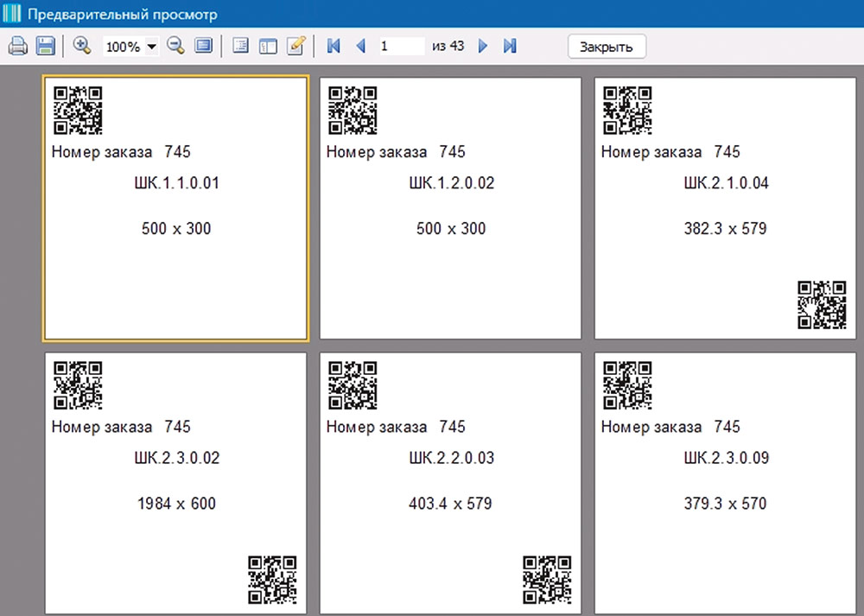
Task: Open the zoom percentage dropdown
Action: tap(149, 45)
